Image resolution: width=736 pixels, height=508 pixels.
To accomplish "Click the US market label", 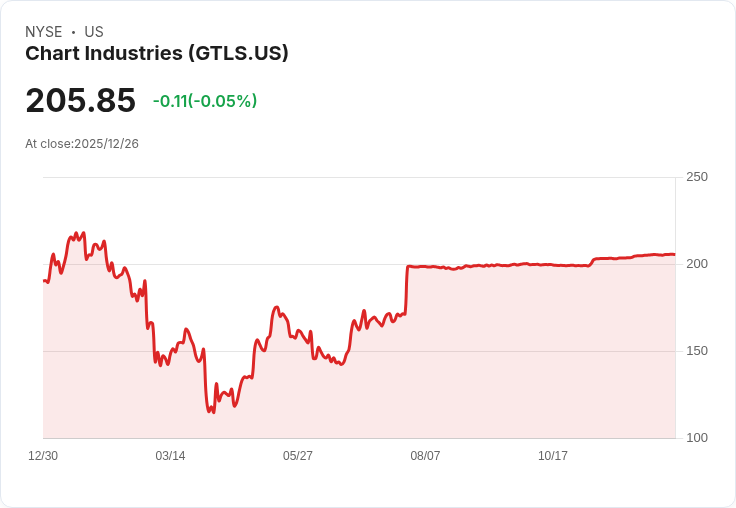I will (x=94, y=32).
